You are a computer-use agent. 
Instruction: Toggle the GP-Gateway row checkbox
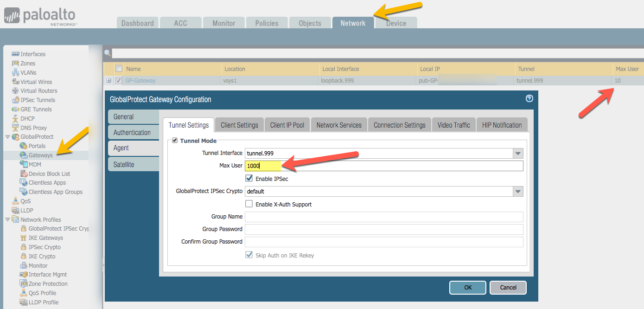point(118,80)
